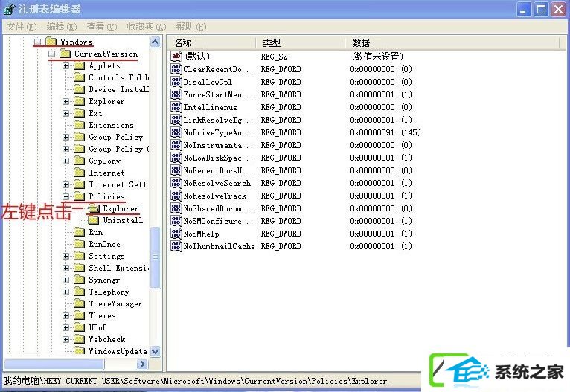Click the NoSMHelp value icon
Viewport: 570px width, 392px height.
[176, 234]
